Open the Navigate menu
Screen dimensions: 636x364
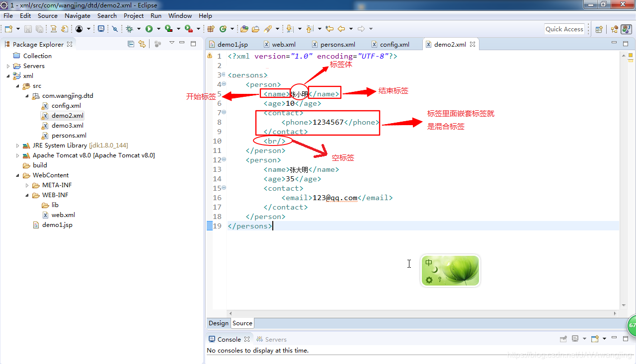click(78, 15)
